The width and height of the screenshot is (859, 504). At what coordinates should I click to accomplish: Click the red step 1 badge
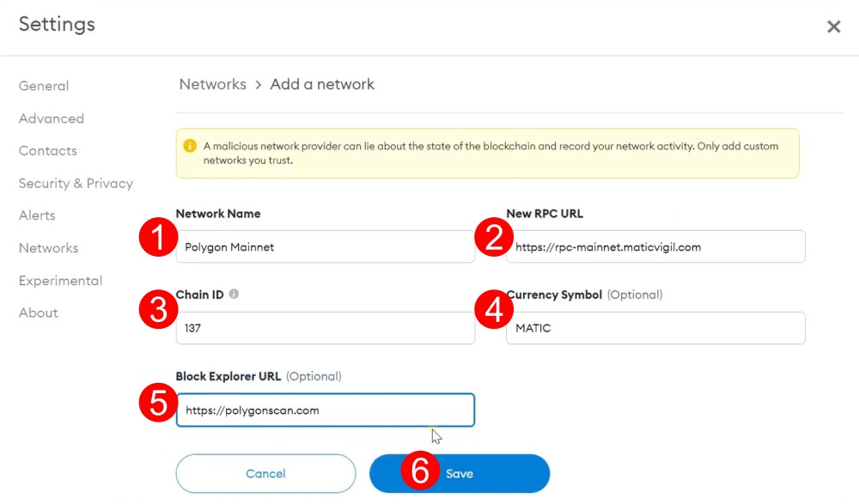tap(157, 238)
